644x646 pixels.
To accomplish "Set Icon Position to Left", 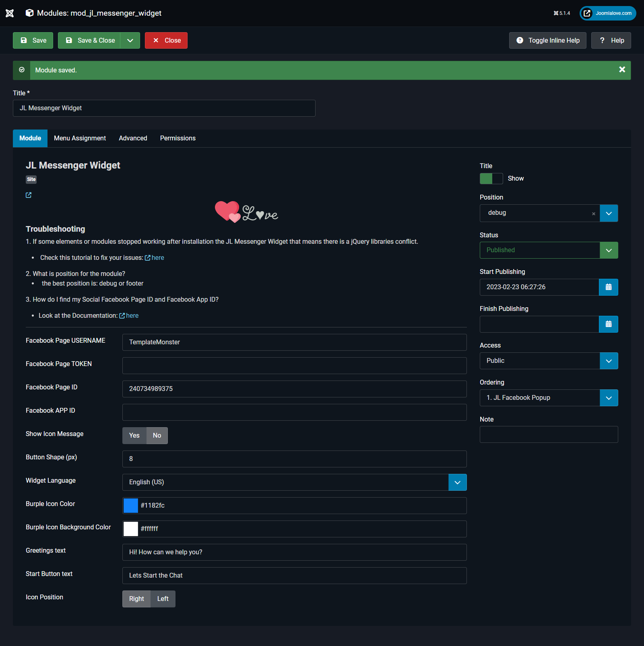I will [x=163, y=599].
